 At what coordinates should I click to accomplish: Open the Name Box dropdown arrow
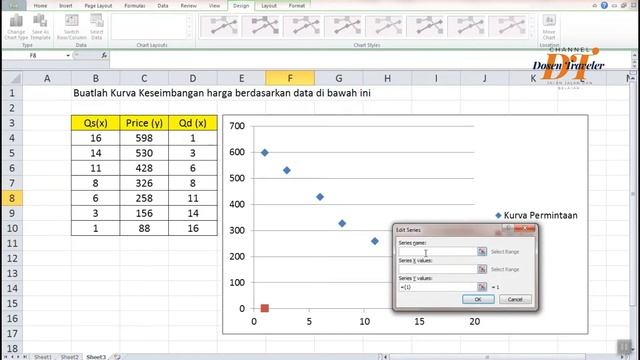(68, 55)
